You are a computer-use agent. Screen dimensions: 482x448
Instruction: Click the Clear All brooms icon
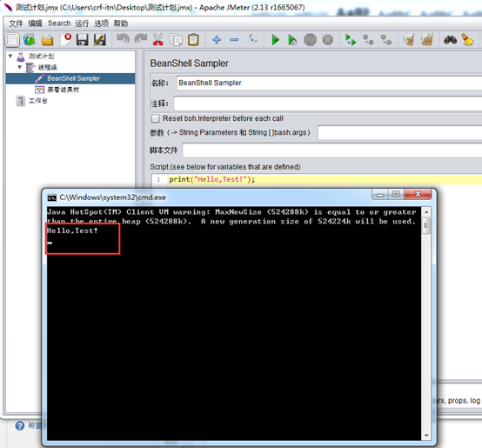426,40
